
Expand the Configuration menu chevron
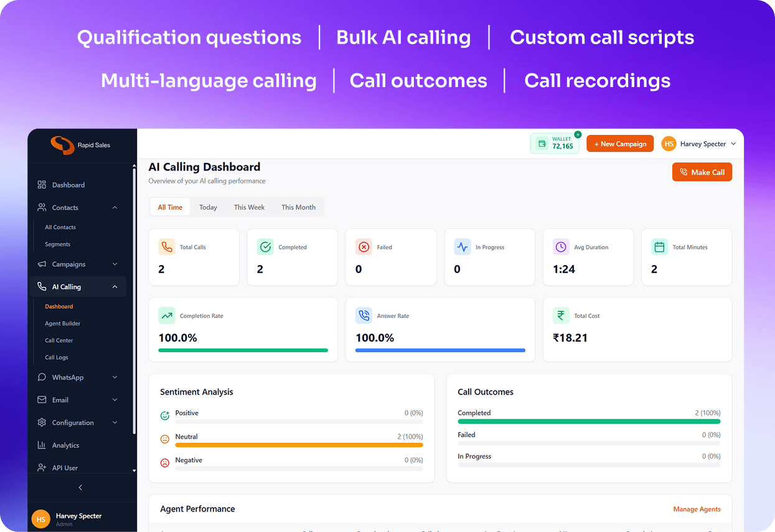(115, 422)
